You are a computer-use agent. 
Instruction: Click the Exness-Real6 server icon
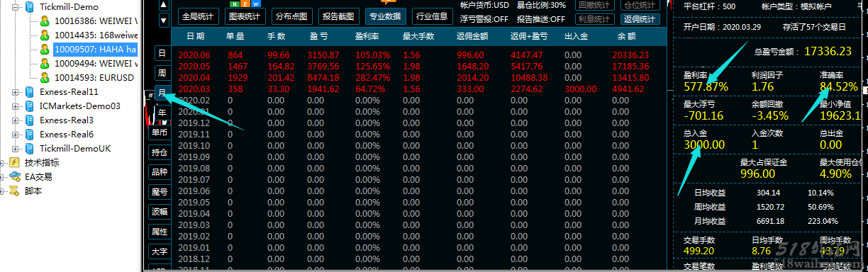click(x=30, y=135)
